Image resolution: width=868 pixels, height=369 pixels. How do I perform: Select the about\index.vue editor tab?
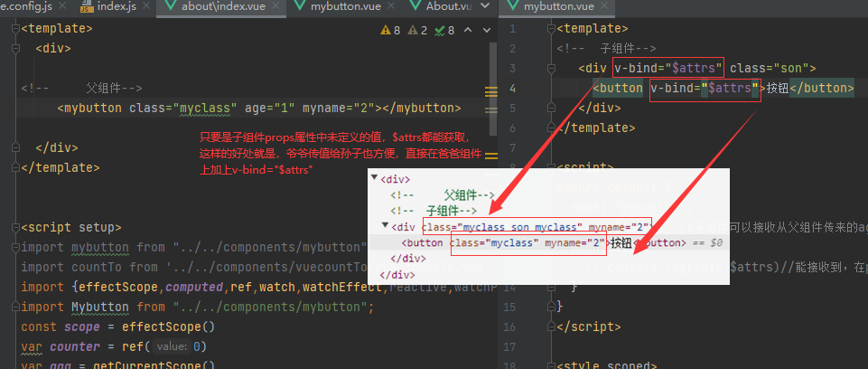tap(221, 6)
